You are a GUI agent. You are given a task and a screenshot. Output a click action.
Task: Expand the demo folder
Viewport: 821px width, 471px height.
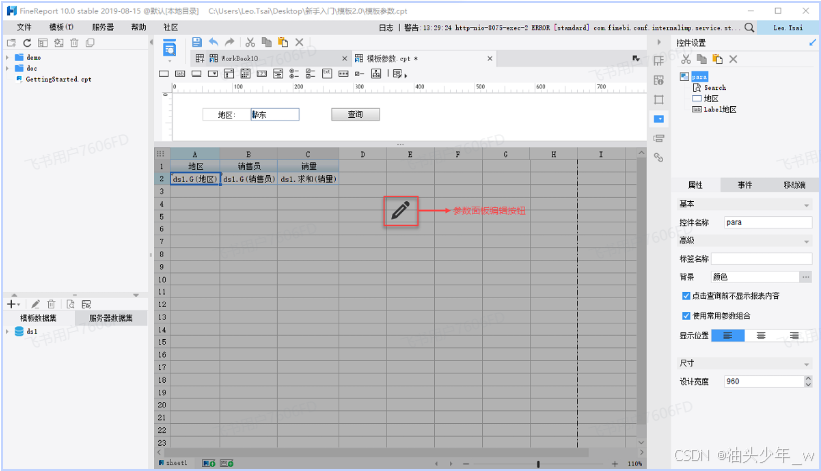point(7,57)
